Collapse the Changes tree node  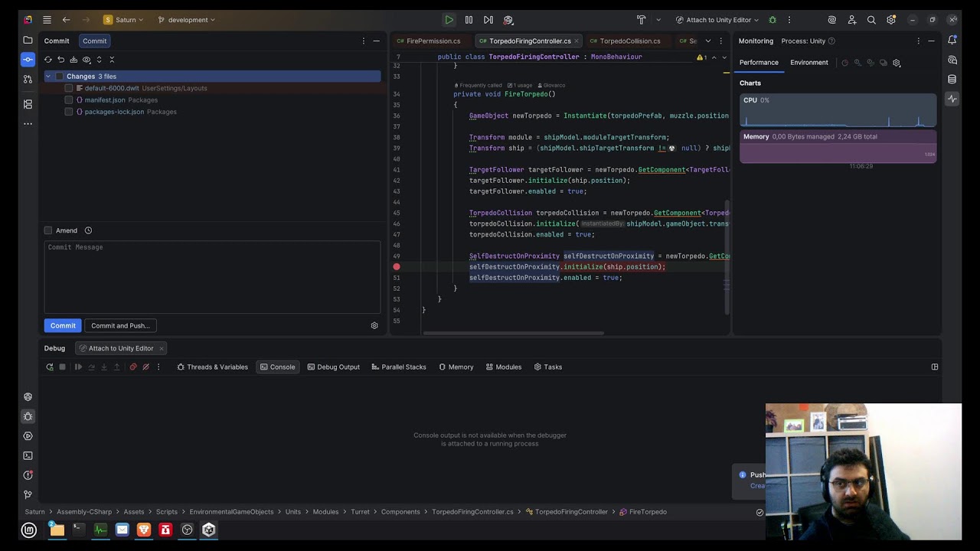[x=48, y=77]
